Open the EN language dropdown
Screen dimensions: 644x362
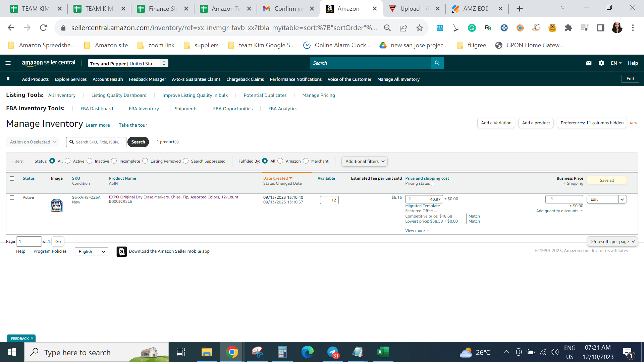[x=616, y=63]
